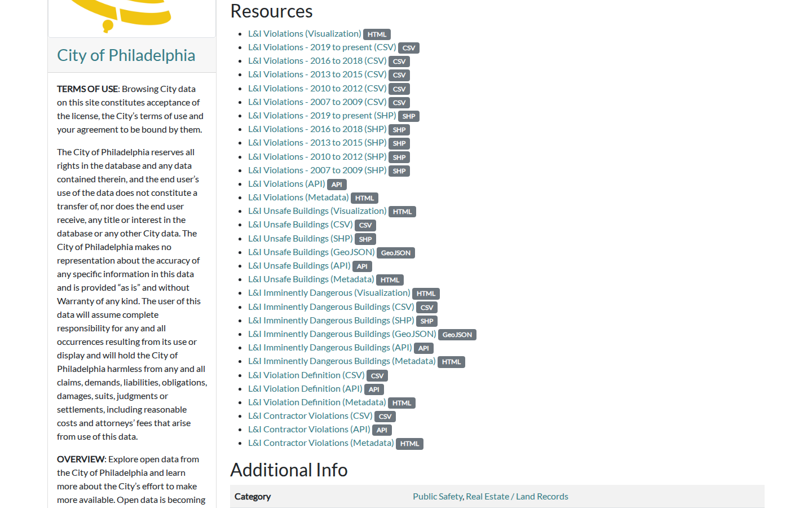Click GeoJSON badge beside L&I Unsafe Buildings
812x508 pixels.
pyautogui.click(x=396, y=253)
